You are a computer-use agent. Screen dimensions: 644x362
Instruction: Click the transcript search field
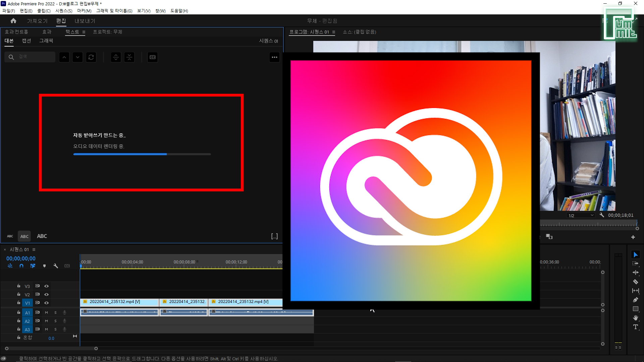[34, 57]
